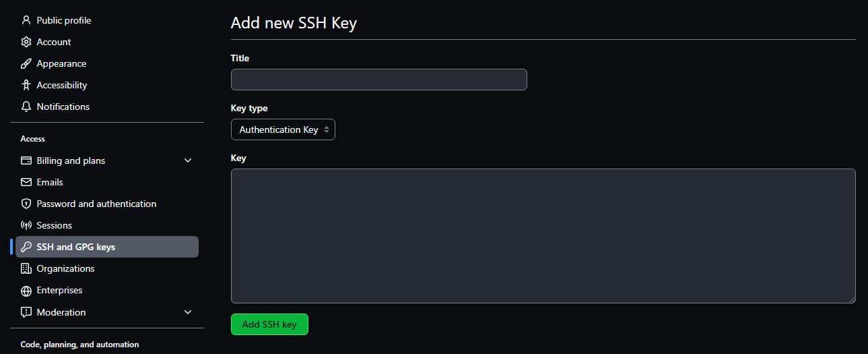
Task: Click the Enterprises globe icon
Action: click(x=26, y=291)
